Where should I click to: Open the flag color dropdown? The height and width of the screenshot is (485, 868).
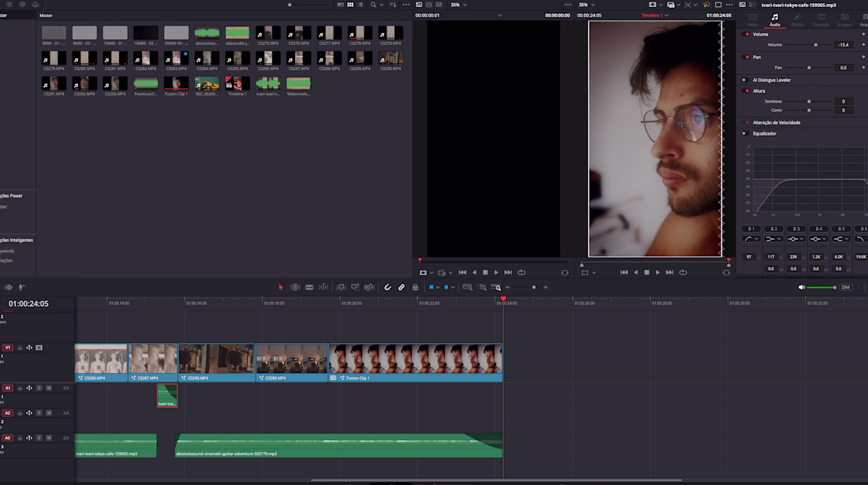pyautogui.click(x=438, y=288)
